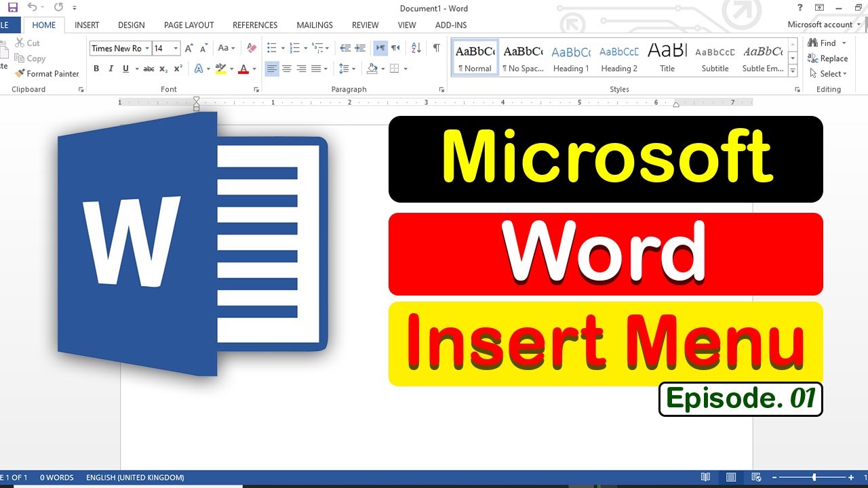Apply the Heading 1 style
Viewport: 868px width, 488px height.
[x=571, y=58]
